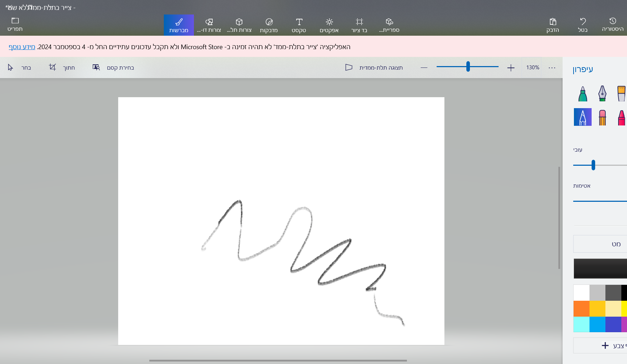This screenshot has width=627, height=364.
Task: Pick the bright blue color swatch
Action: point(597,324)
